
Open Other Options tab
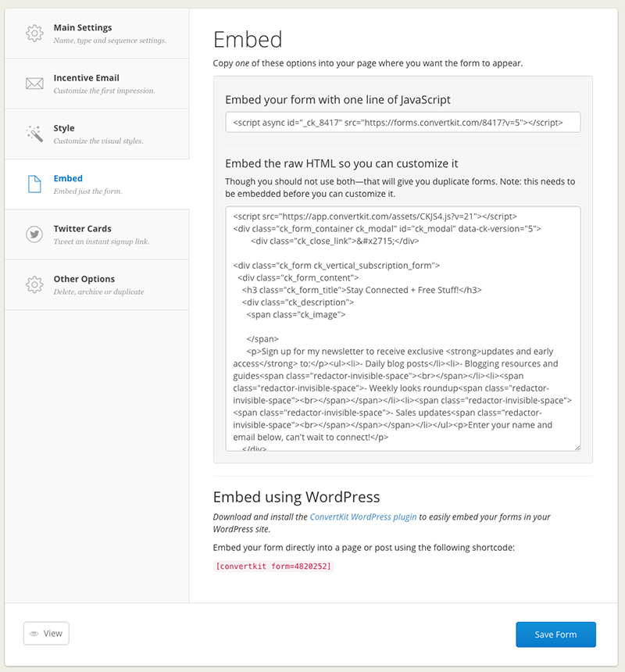(97, 284)
